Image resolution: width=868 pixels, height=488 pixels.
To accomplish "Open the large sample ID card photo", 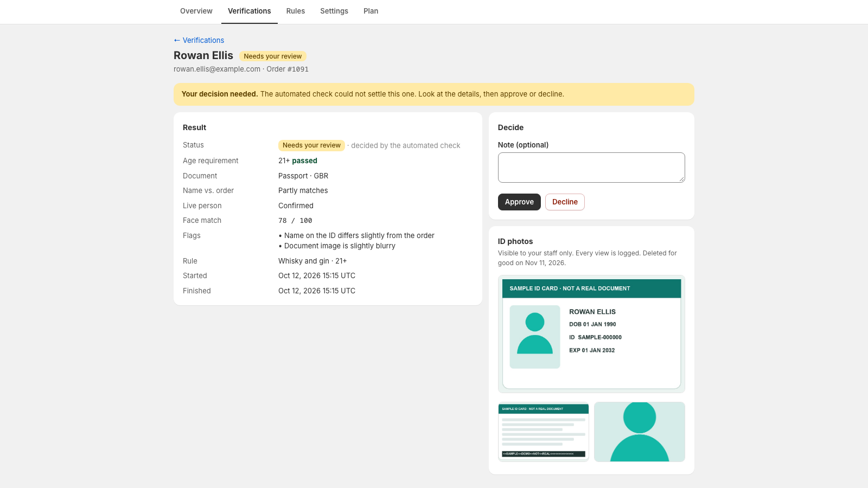I will pos(591,334).
